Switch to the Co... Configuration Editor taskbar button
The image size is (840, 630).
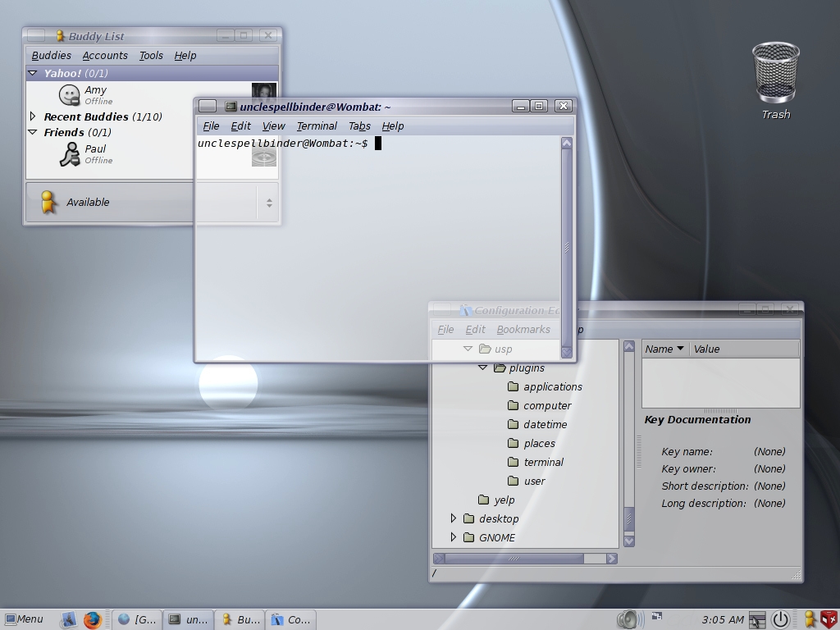[x=290, y=620]
